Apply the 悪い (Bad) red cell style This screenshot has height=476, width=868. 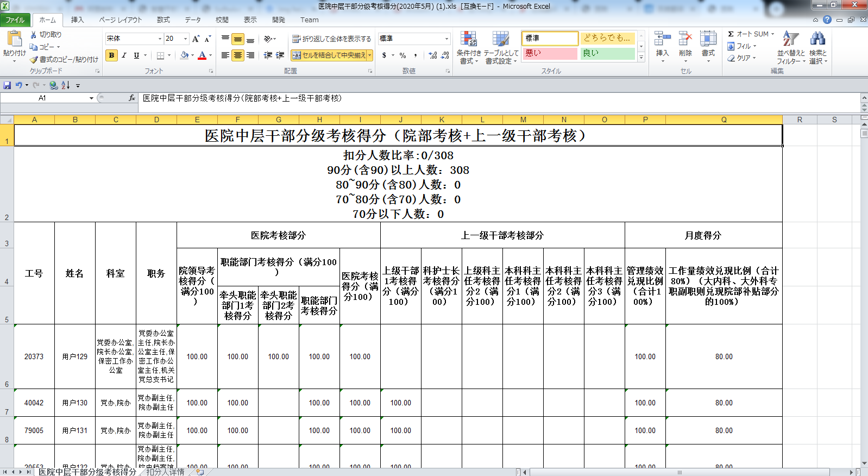[549, 53]
